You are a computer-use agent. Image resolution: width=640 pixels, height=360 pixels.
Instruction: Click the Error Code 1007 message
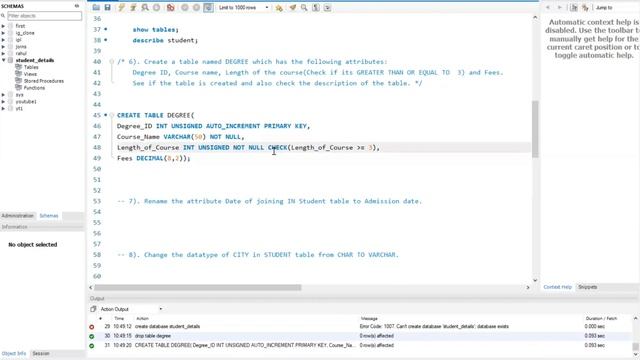click(434, 327)
